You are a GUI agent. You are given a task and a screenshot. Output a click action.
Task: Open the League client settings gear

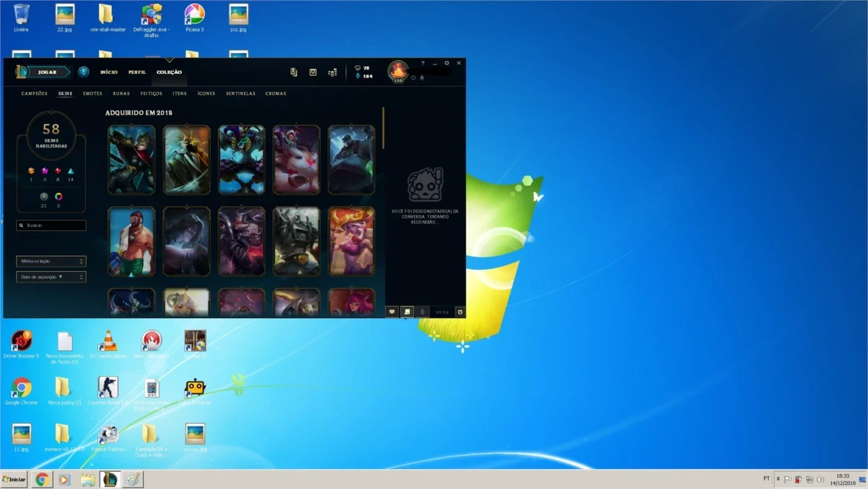click(446, 63)
